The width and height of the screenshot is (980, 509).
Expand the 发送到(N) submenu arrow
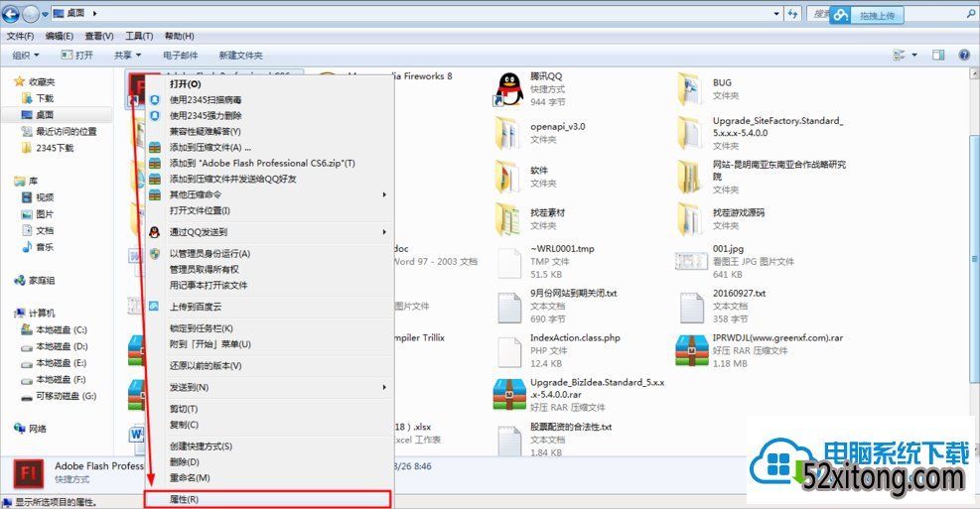383,387
